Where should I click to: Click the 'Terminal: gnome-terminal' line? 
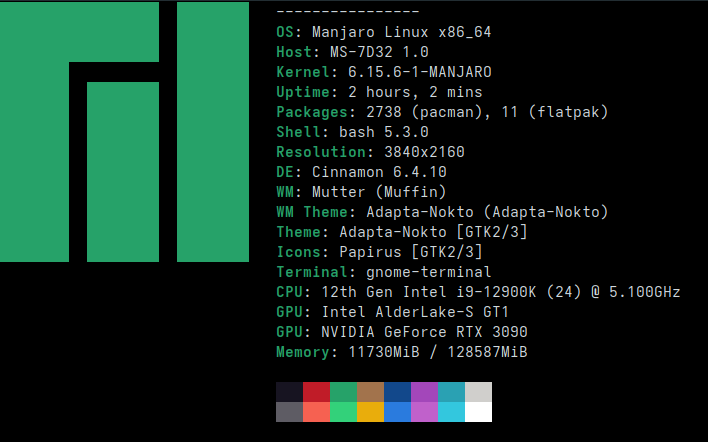(x=384, y=272)
